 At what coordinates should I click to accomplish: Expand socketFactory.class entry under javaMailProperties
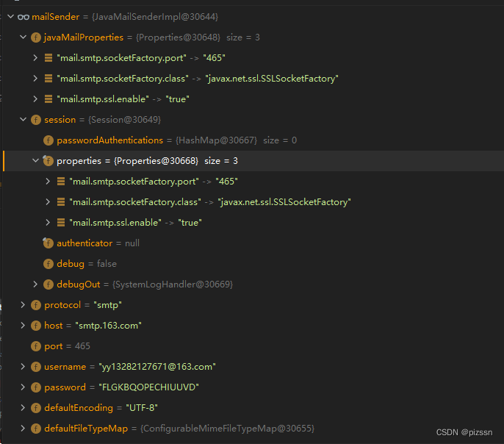(35, 79)
